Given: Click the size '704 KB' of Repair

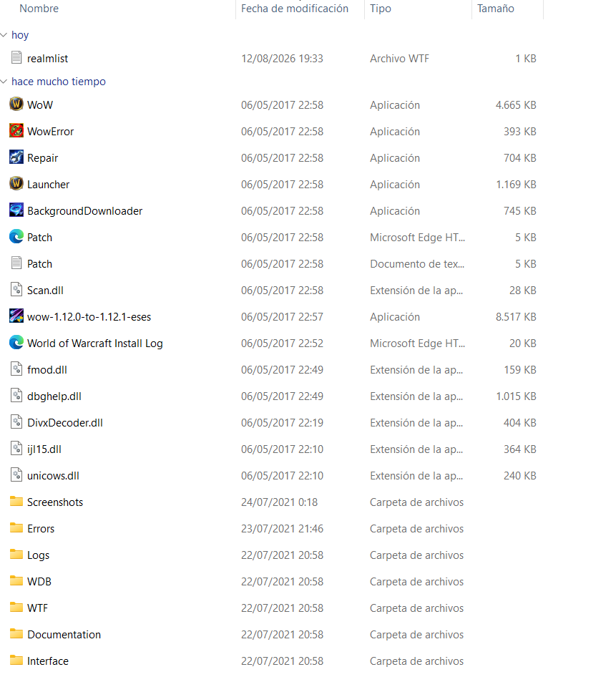Looking at the screenshot, I should click(x=520, y=158).
